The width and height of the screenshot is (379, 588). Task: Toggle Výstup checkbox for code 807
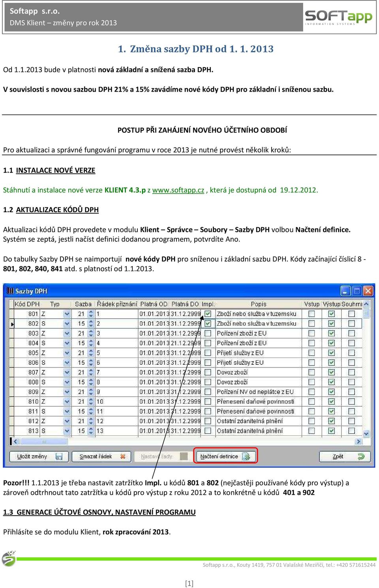point(332,372)
